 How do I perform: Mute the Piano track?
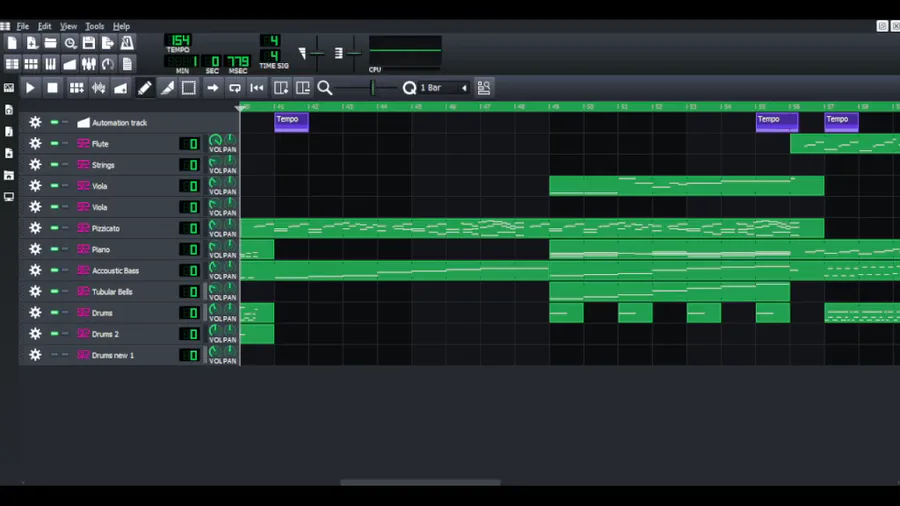point(54,249)
